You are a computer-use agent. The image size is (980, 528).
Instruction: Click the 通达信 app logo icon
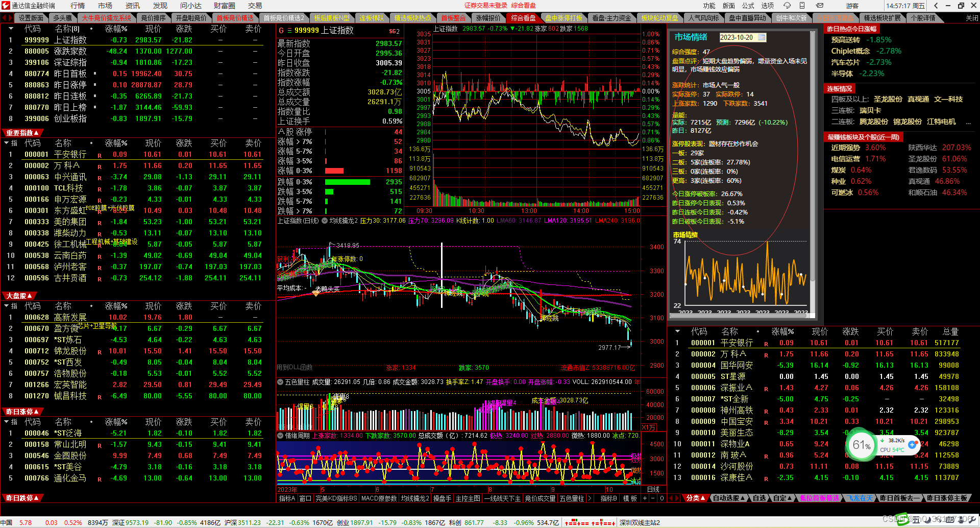tap(6, 6)
